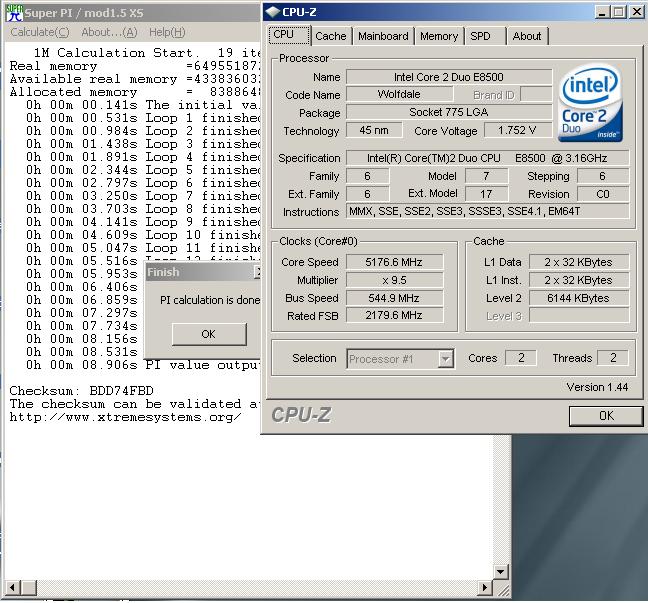Open the Help menu in Super PI
The image size is (648, 603).
166,33
